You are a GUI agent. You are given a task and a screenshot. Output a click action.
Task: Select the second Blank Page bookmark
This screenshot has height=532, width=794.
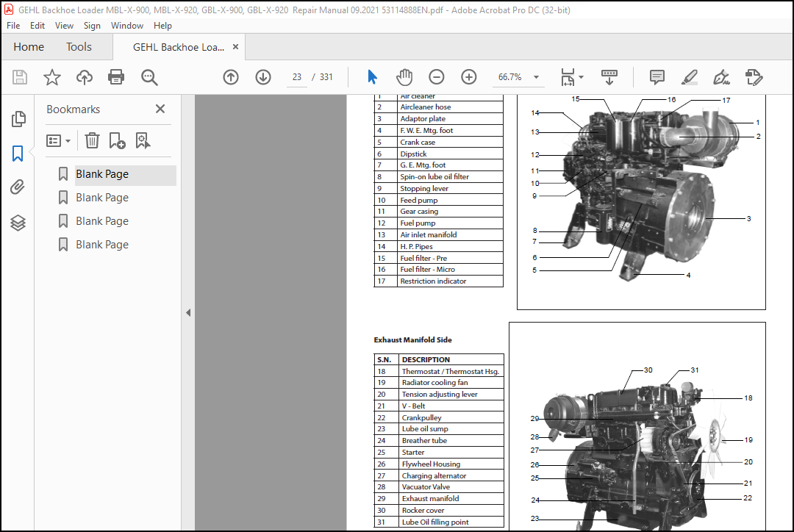point(102,198)
